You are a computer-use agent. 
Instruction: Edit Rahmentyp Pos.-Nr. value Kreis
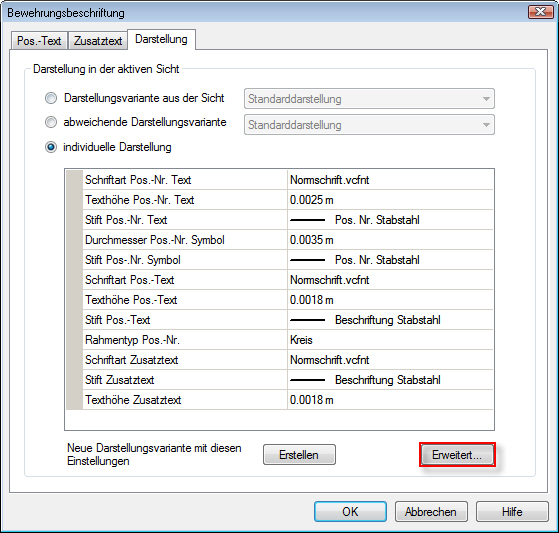click(x=390, y=339)
